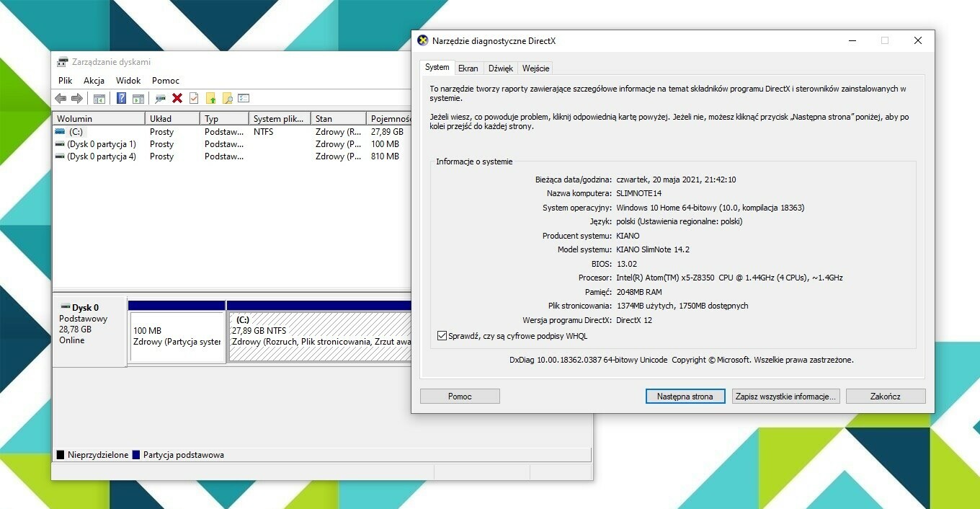Close the DirectX diagnostic tool window

[x=917, y=41]
